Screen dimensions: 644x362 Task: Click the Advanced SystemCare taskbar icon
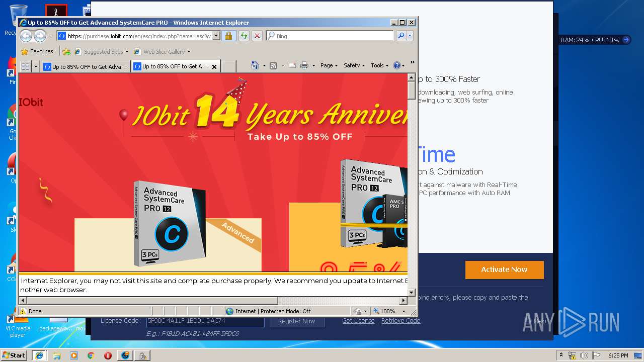[x=125, y=355]
